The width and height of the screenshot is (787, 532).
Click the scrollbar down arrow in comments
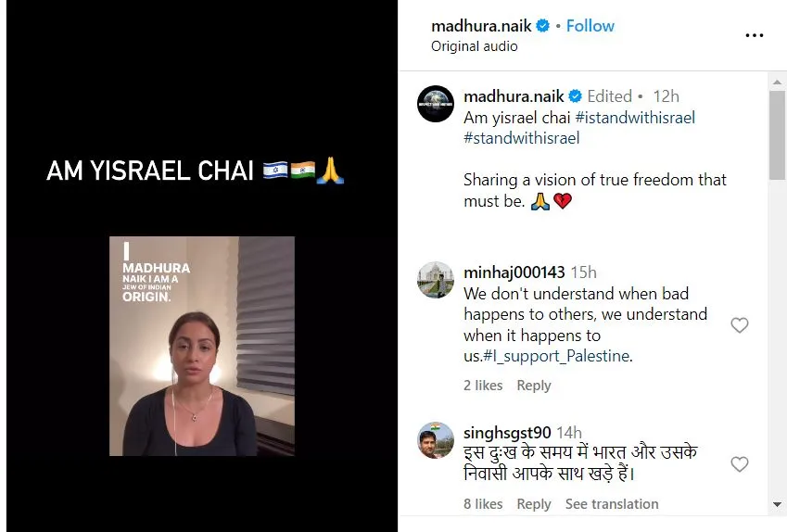(777, 504)
